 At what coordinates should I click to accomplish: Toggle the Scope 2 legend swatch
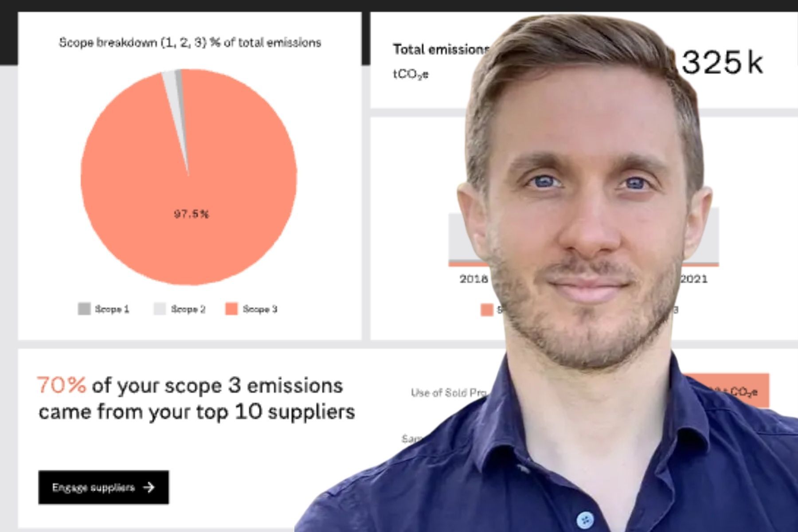point(160,309)
